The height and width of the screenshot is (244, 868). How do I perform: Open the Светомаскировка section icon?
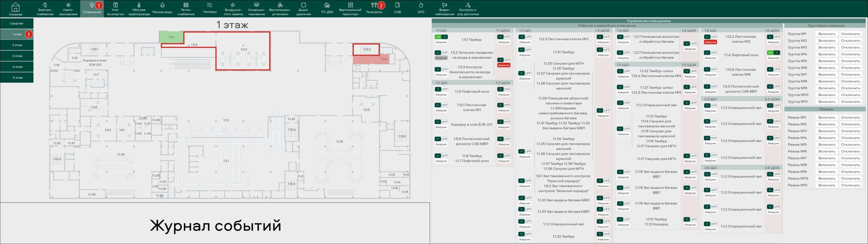pyautogui.click(x=68, y=9)
